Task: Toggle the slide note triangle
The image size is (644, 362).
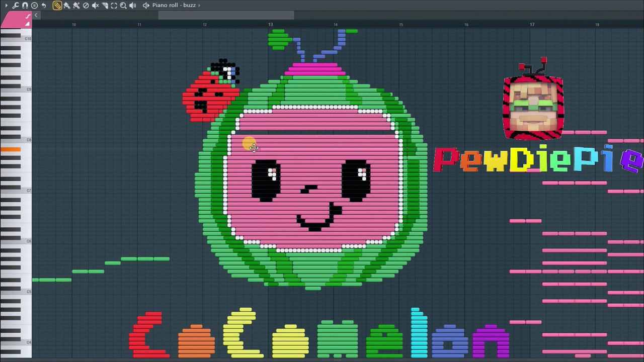Action: click(x=28, y=24)
